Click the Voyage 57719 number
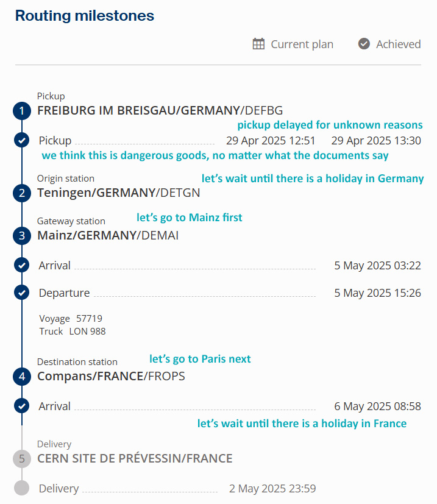Viewport: 437px width, 504px height. pyautogui.click(x=89, y=319)
